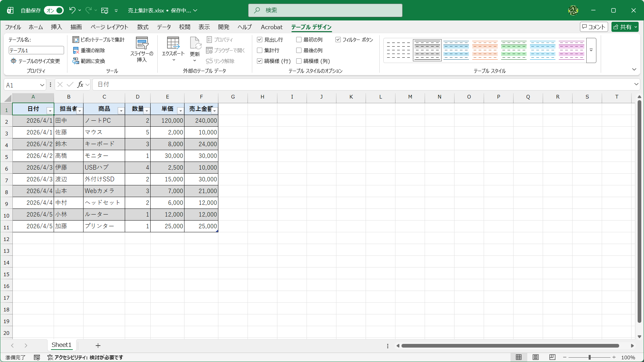The width and height of the screenshot is (644, 362).
Task: Click the Remove Duplicates icon
Action: click(x=76, y=50)
